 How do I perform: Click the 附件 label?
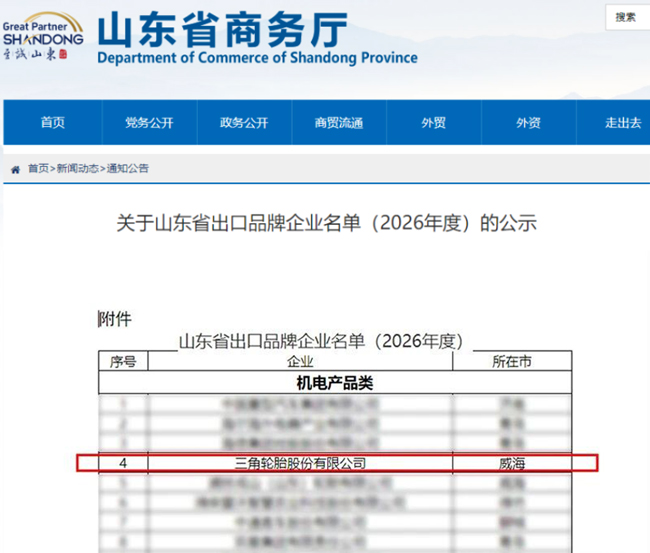[115, 319]
